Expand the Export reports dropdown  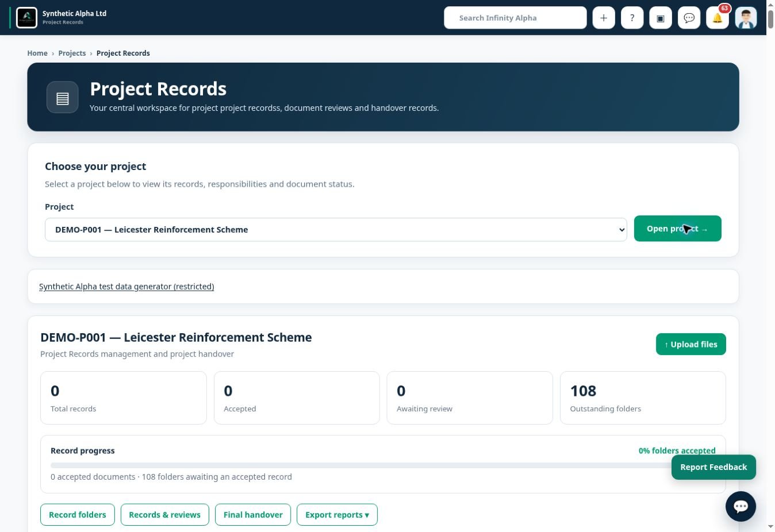pyautogui.click(x=337, y=515)
